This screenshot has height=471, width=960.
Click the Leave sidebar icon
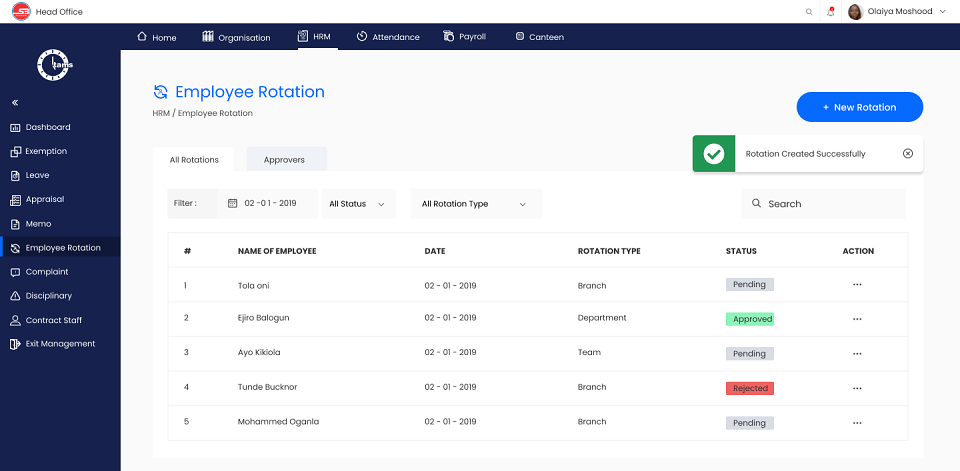[15, 176]
